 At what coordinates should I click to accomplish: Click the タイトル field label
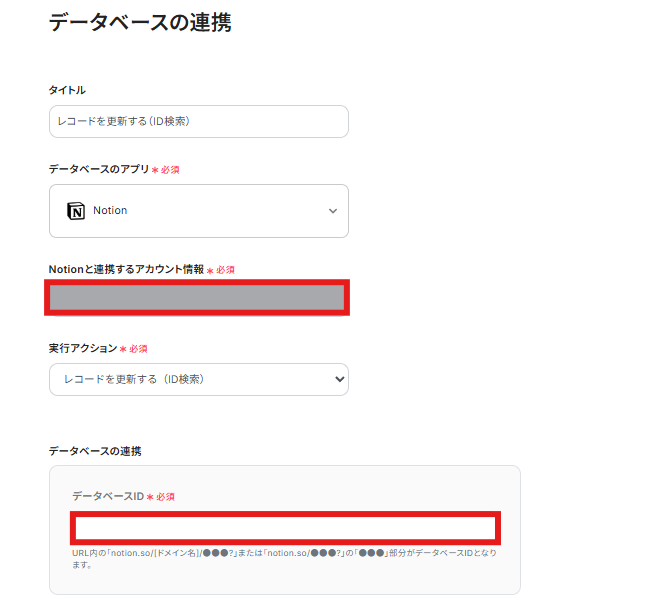[67, 90]
